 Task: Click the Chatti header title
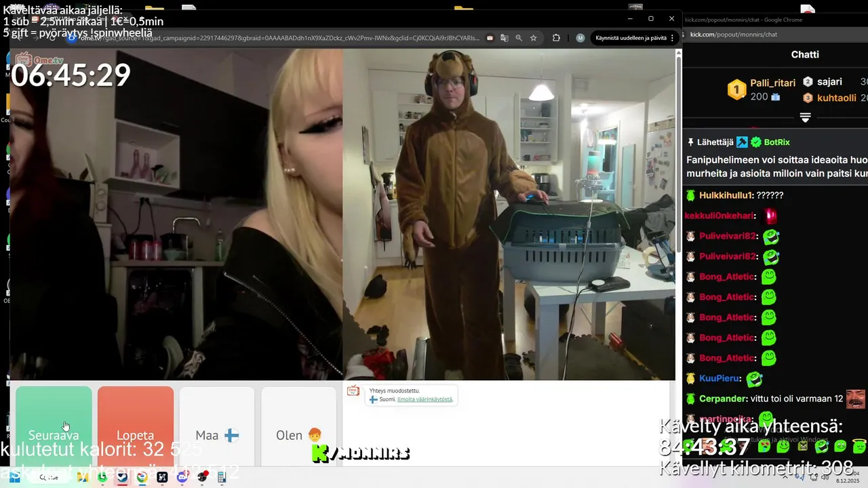pos(805,54)
